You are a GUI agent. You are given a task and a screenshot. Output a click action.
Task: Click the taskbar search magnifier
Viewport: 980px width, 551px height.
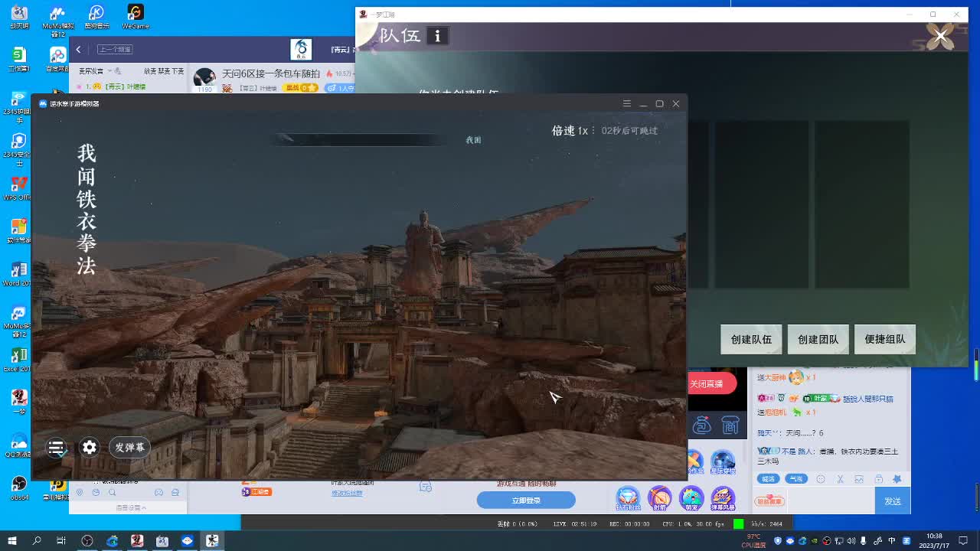click(37, 541)
